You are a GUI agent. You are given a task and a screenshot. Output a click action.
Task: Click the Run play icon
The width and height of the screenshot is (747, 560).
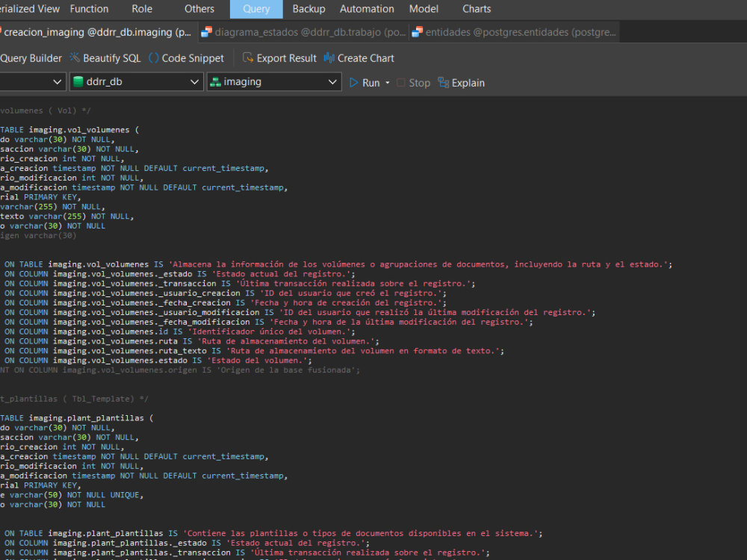(353, 82)
